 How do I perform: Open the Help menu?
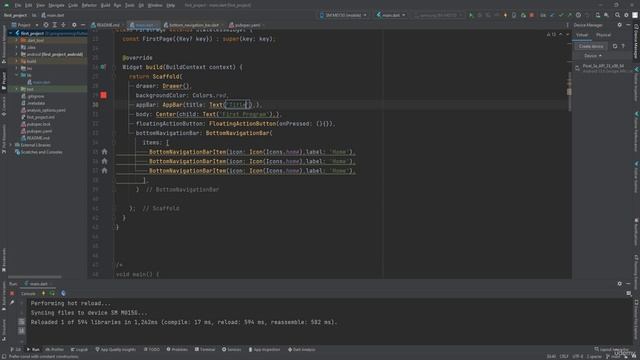pyautogui.click(x=171, y=5)
